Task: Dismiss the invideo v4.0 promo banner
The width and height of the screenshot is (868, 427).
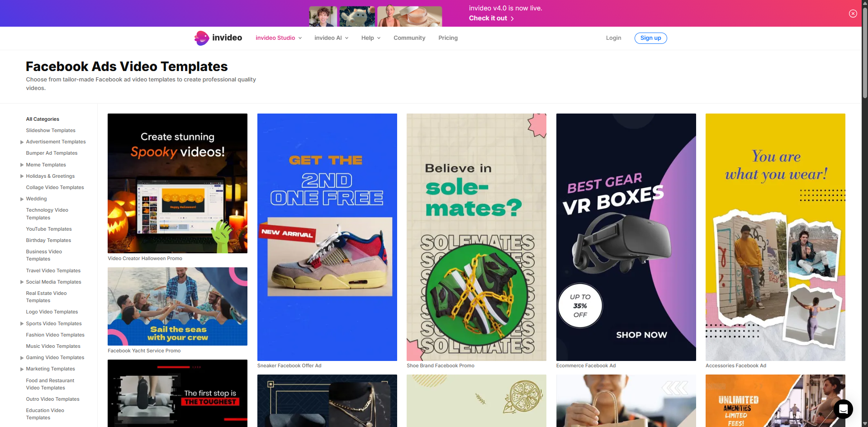Action: tap(852, 13)
